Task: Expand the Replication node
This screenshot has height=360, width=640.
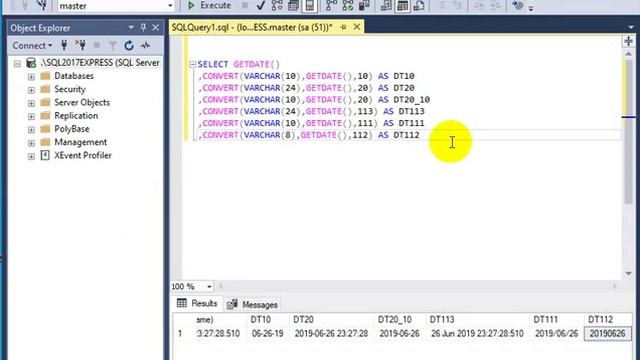Action: tap(31, 116)
